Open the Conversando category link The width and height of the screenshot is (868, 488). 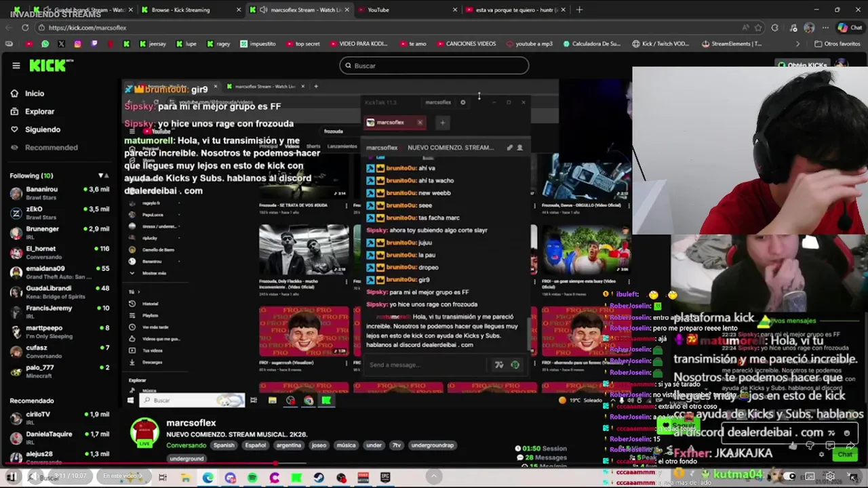click(186, 445)
